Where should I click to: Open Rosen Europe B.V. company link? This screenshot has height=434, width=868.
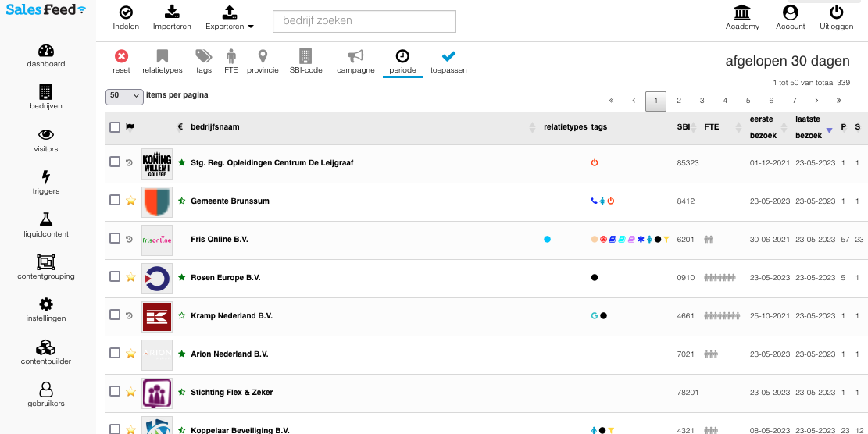tap(226, 278)
